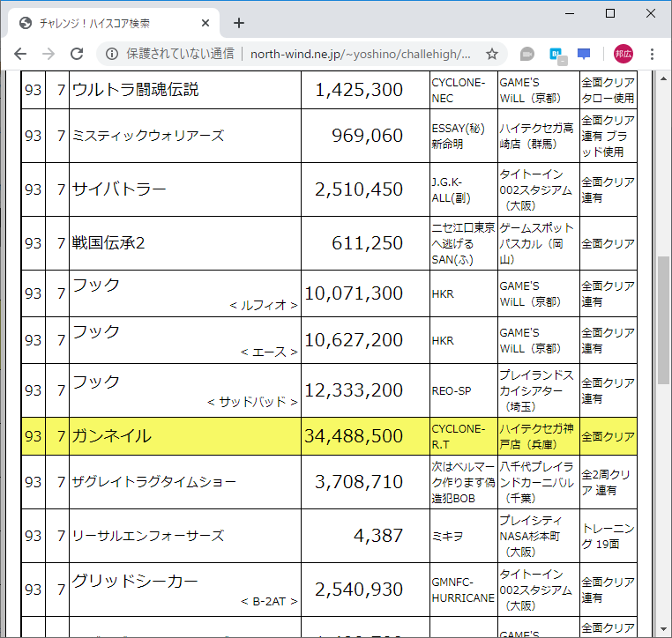
Task: Click the score 2,510,450
Action: 359,189
